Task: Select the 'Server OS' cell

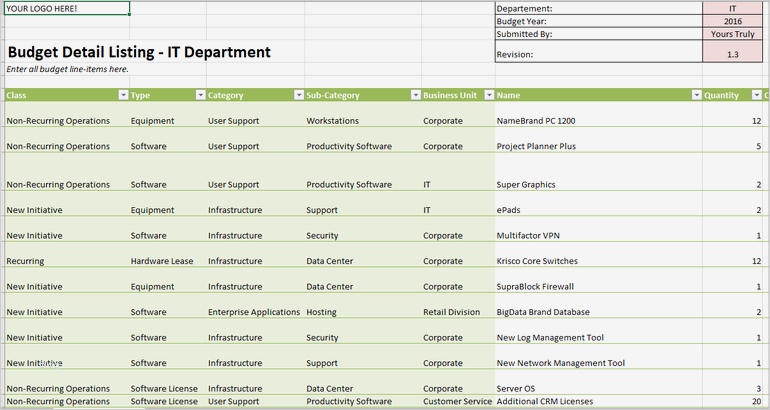Action: pos(599,383)
